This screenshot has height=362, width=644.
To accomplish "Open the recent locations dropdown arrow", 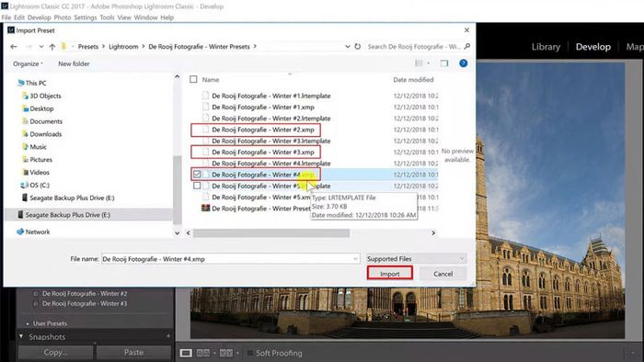I will [x=41, y=47].
